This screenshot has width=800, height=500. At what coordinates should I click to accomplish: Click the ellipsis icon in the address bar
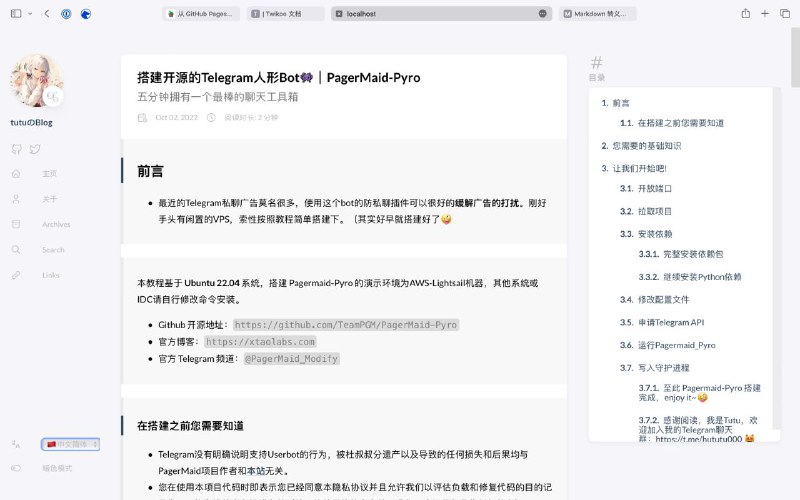(543, 14)
